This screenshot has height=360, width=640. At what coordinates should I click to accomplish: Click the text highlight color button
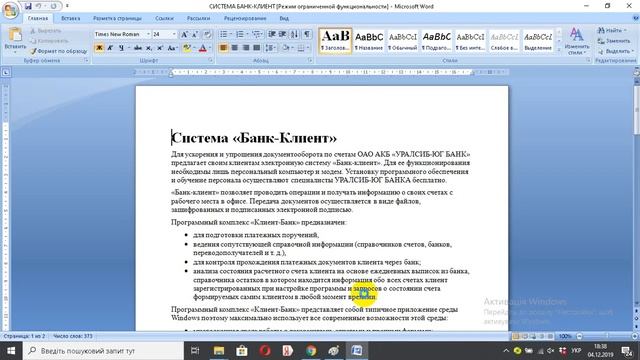coord(187,48)
